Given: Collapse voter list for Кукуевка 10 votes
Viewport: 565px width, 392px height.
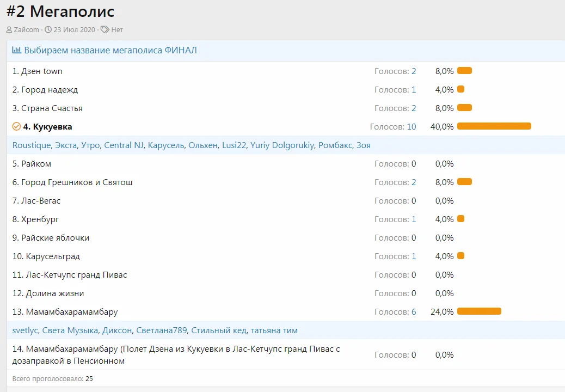Looking at the screenshot, I should [411, 126].
